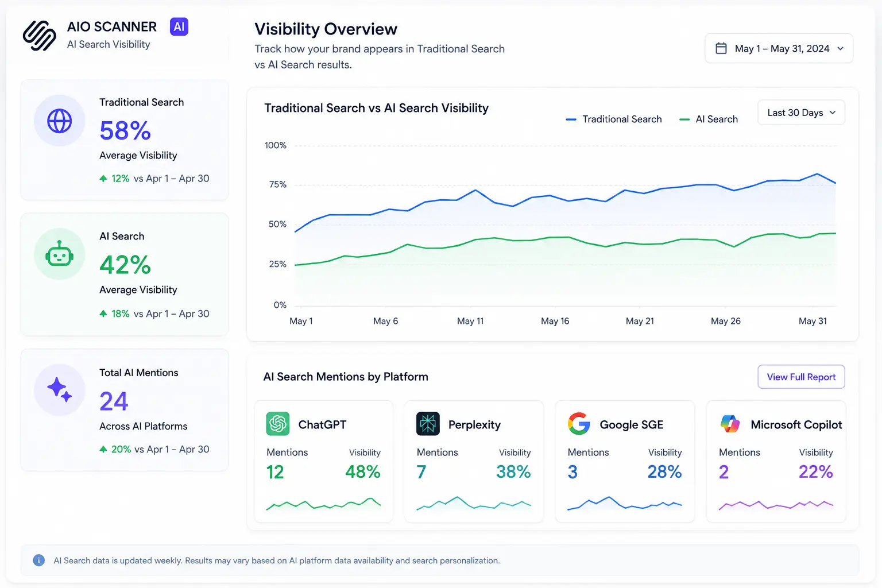Screen dimensions: 882x588
Task: Click Perplexity visibility value 38%
Action: click(x=513, y=472)
